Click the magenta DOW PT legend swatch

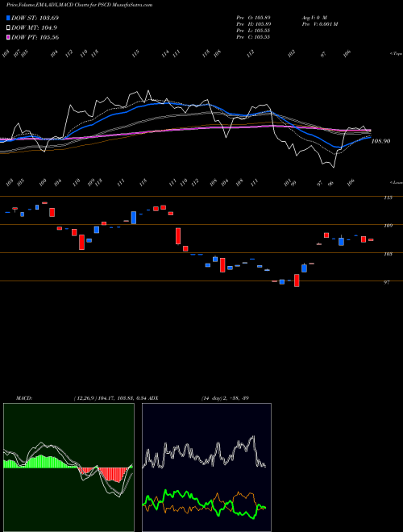point(9,37)
